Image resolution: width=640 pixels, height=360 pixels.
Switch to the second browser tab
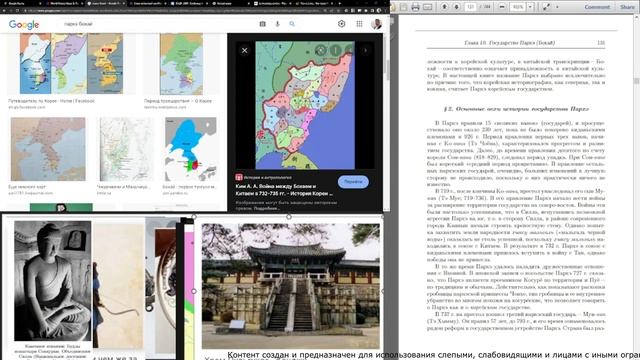(64, 3)
